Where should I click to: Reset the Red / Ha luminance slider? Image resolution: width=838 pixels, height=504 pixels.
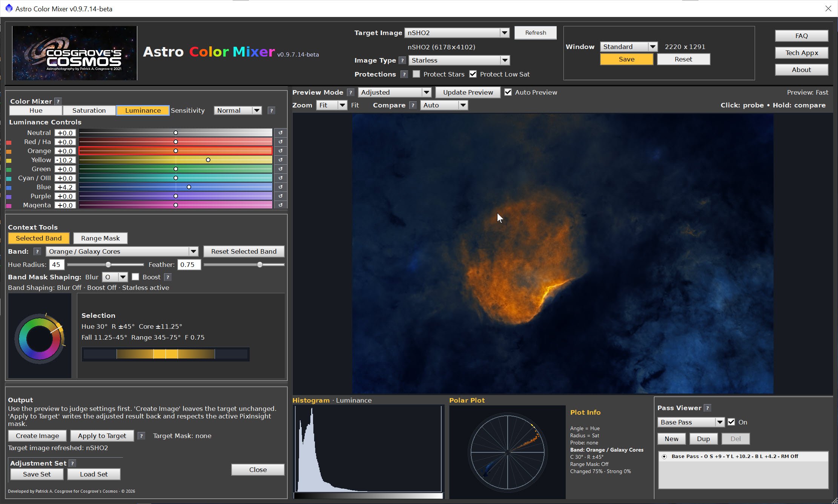tap(280, 142)
